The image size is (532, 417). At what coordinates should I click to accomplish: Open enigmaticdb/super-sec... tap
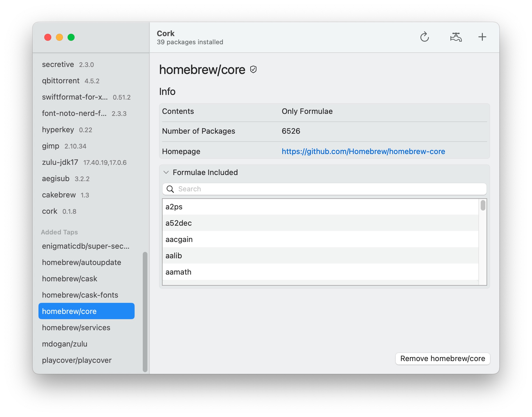point(87,246)
